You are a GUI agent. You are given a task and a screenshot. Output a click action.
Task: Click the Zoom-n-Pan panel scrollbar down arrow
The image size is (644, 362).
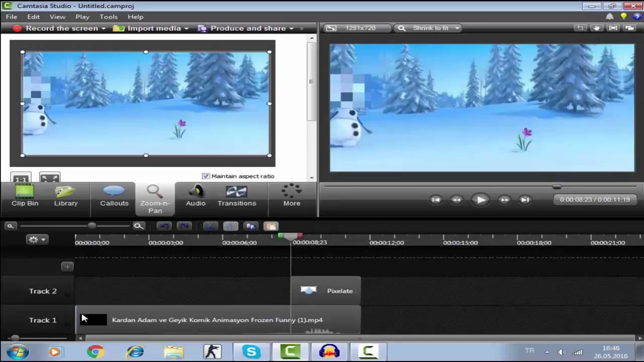312,177
